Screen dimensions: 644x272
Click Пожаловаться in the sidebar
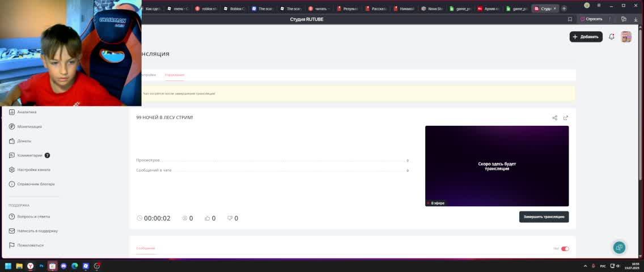(31, 245)
